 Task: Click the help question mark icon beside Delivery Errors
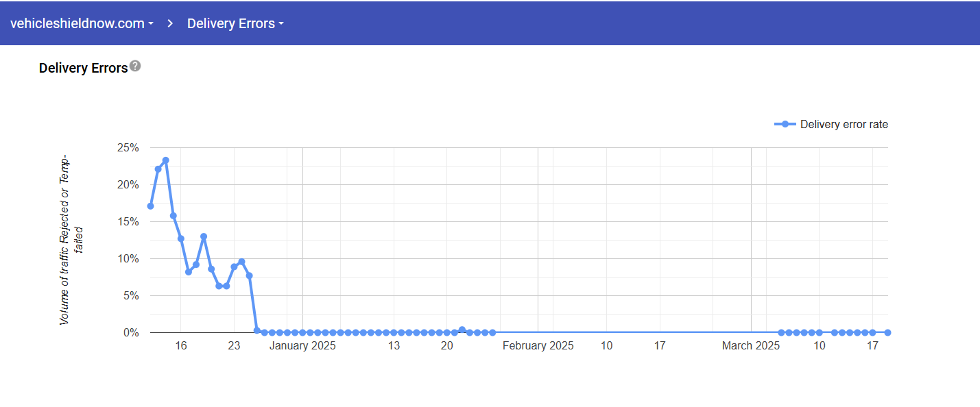[135, 66]
